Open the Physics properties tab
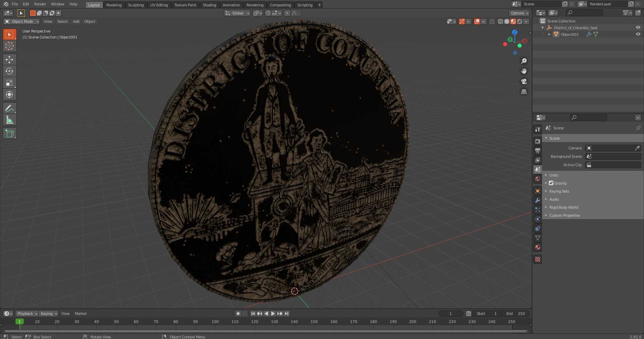Image resolution: width=644 pixels, height=339 pixels. pyautogui.click(x=538, y=219)
